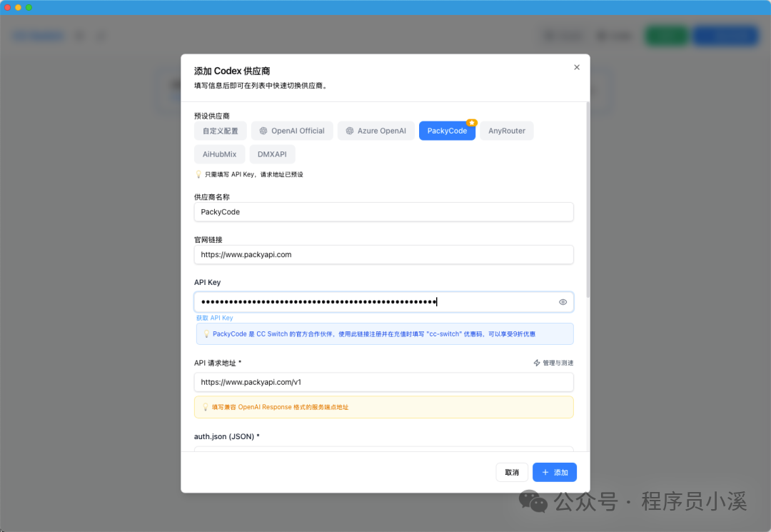Click the Azure icon on Azure OpenAI preset
Image resolution: width=771 pixels, height=532 pixels.
(x=349, y=131)
